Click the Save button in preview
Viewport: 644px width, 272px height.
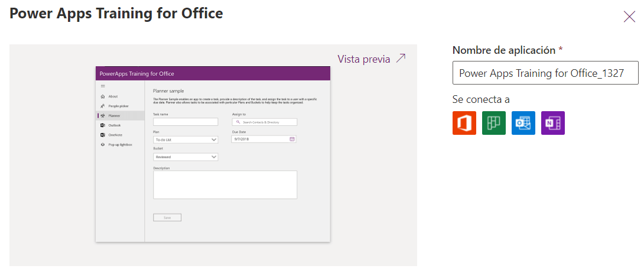coord(167,218)
